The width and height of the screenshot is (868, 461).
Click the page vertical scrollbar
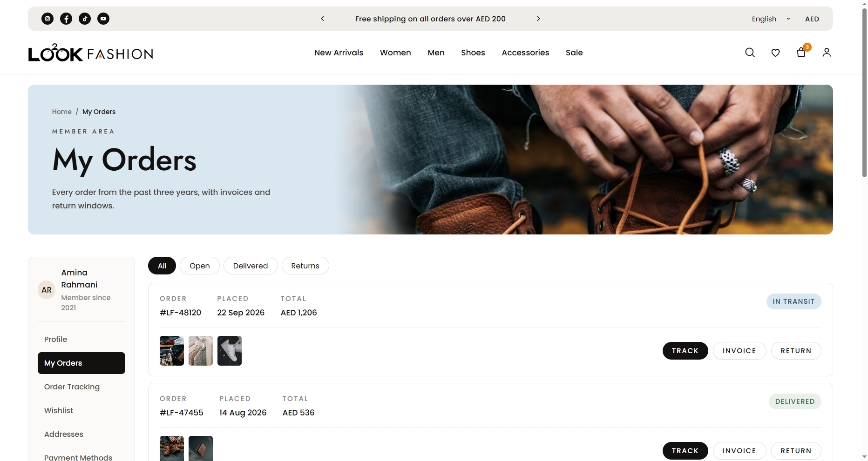coord(864,93)
